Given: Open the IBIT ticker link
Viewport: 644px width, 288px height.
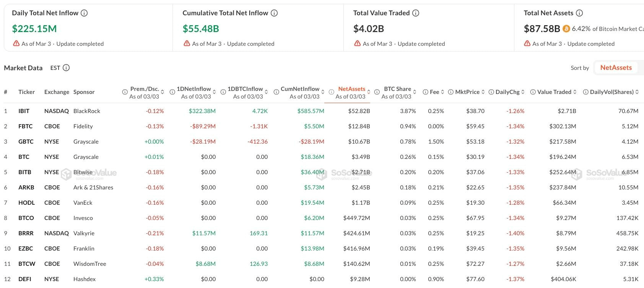Looking at the screenshot, I should click(x=24, y=111).
